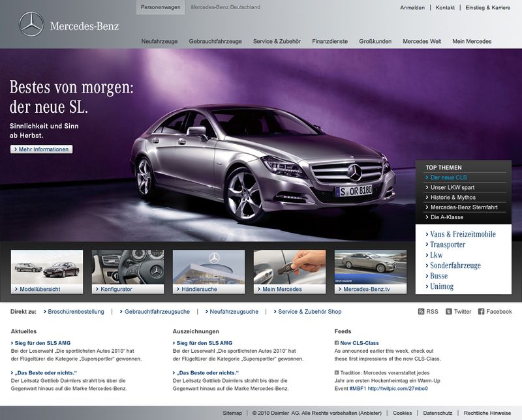The width and height of the screenshot is (522, 420).
Task: Go to Einstieg & Karriere
Action: tap(487, 7)
